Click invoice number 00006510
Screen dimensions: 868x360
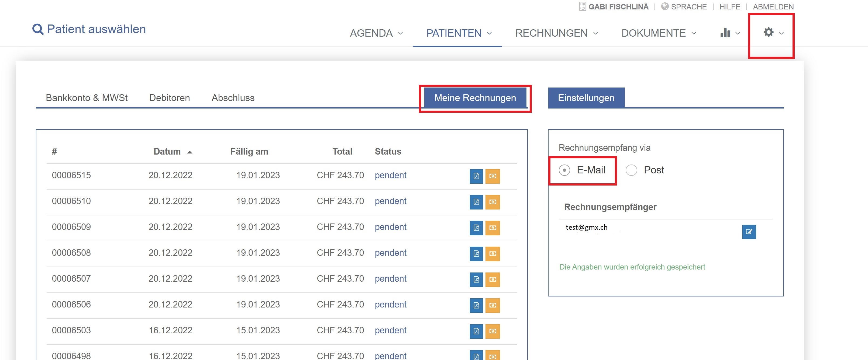click(71, 201)
